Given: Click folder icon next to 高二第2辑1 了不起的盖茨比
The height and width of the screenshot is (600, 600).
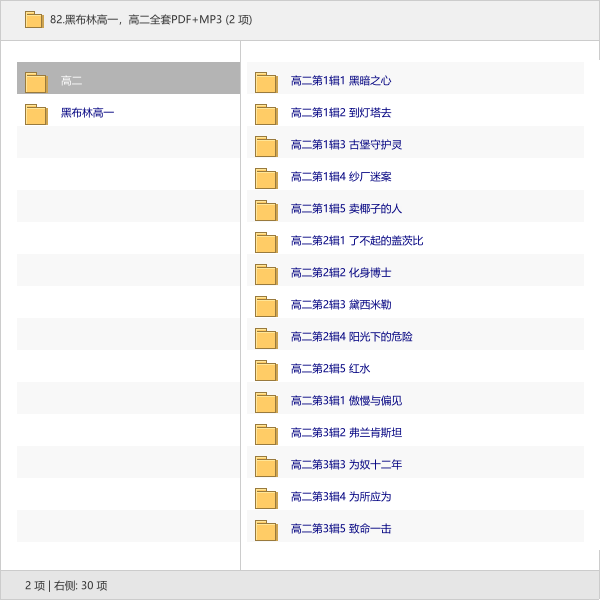Looking at the screenshot, I should pos(266,242).
